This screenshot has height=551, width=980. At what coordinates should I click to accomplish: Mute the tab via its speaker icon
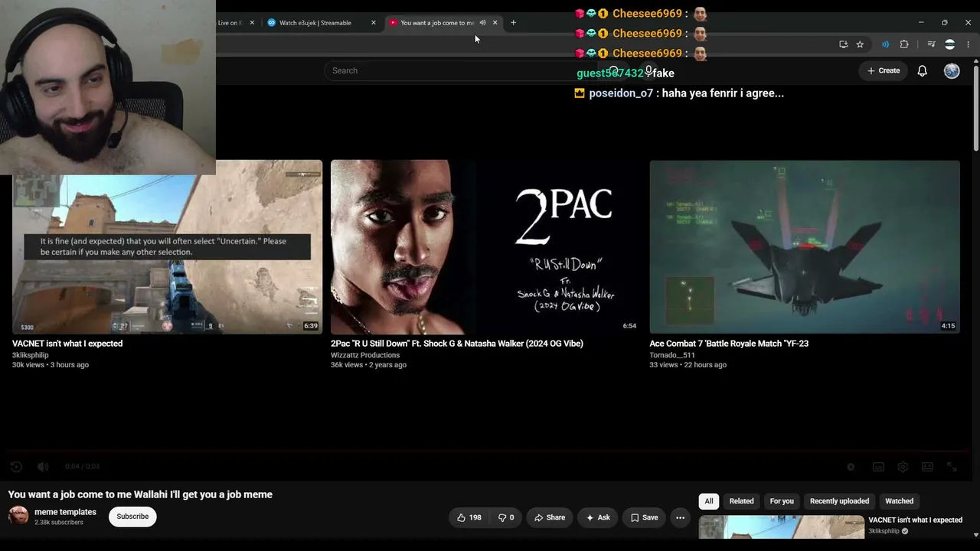(x=482, y=23)
